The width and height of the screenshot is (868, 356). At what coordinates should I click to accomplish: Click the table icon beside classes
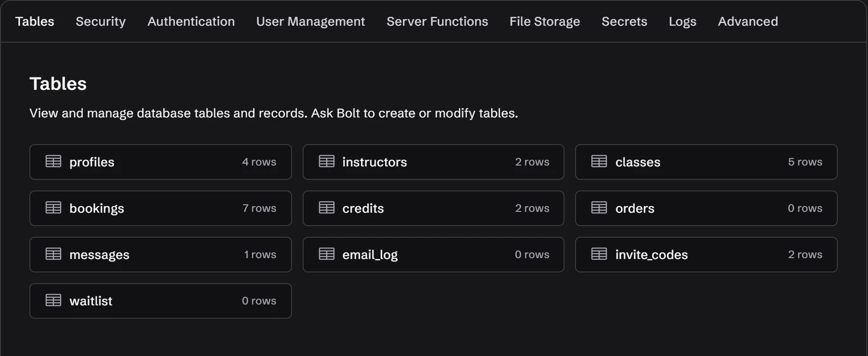click(x=599, y=162)
